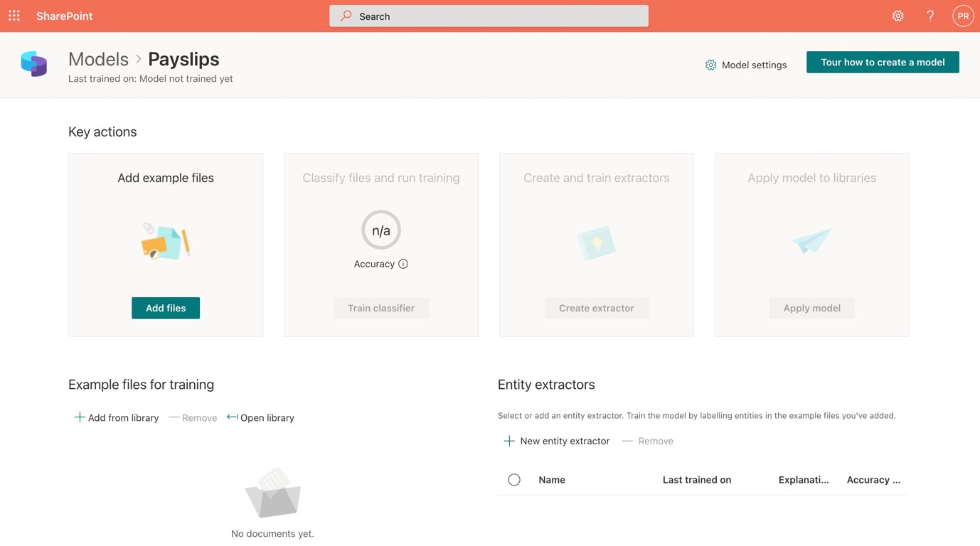980x546 pixels.
Task: Start the Tour how to create a model
Action: [882, 62]
